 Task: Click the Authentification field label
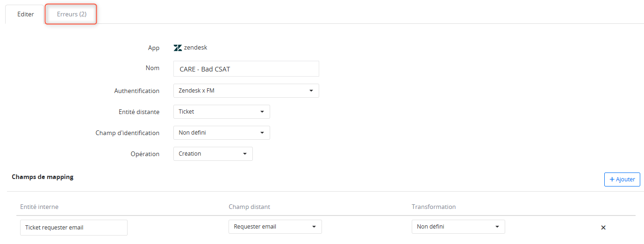(136, 91)
